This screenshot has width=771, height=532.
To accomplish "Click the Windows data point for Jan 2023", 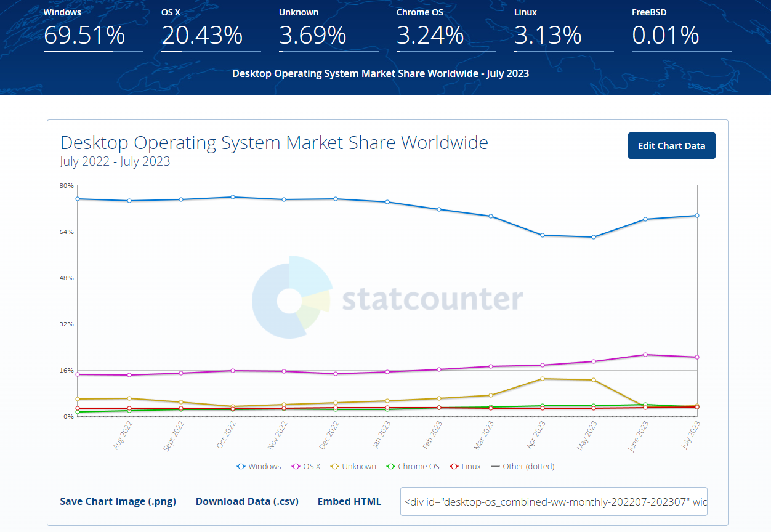I will pos(387,202).
